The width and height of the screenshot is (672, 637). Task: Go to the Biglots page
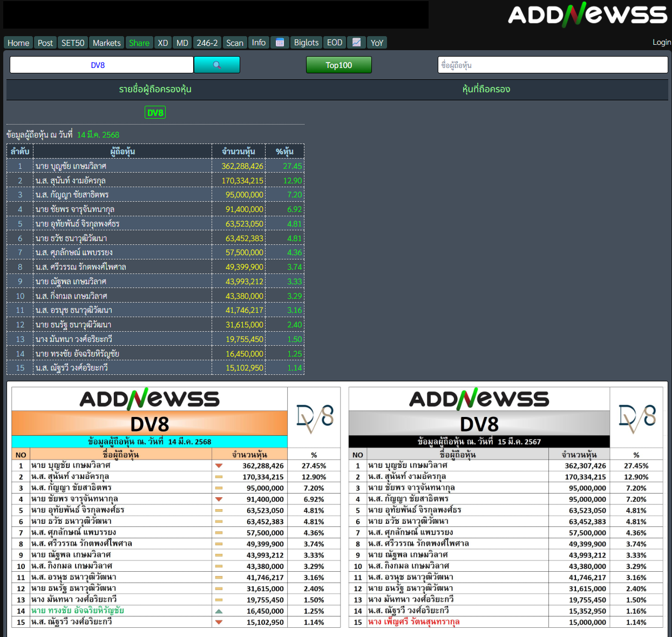click(x=307, y=43)
